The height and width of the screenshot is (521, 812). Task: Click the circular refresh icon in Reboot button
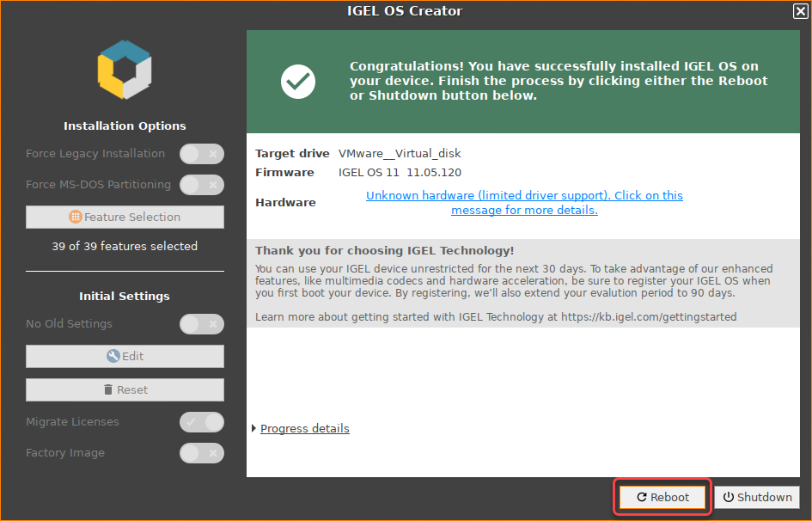[644, 497]
